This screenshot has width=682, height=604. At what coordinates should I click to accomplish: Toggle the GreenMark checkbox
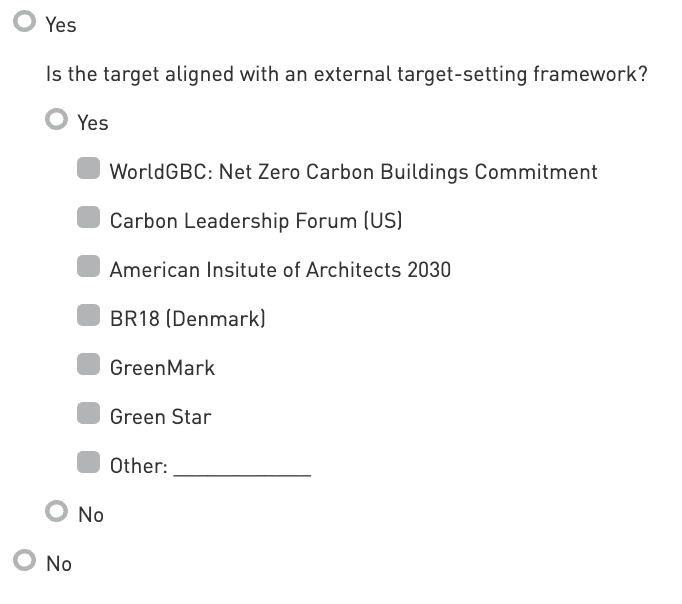90,366
